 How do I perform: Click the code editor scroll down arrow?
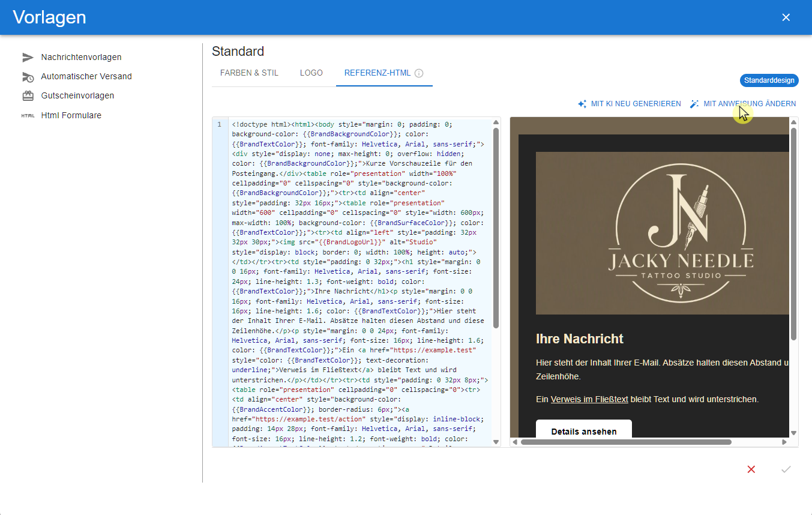(x=496, y=442)
